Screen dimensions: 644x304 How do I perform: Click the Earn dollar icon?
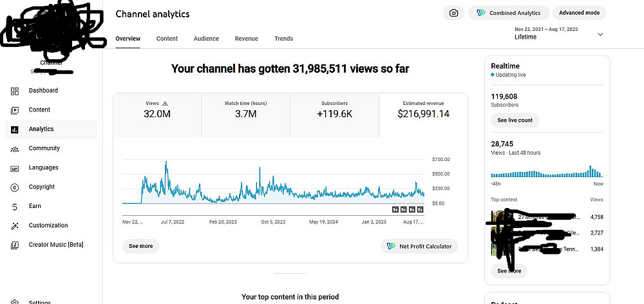pyautogui.click(x=15, y=207)
